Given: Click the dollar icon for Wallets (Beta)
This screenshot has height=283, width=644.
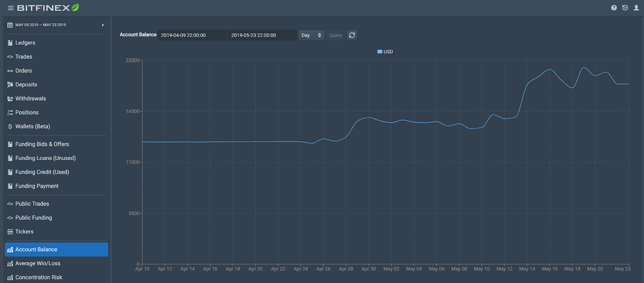Looking at the screenshot, I should (10, 127).
